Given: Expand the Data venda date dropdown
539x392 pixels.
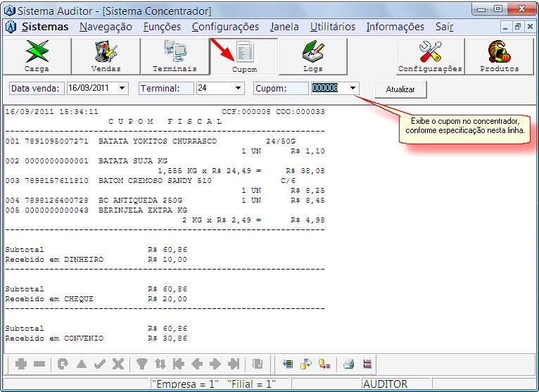Looking at the screenshot, I should coord(122,89).
